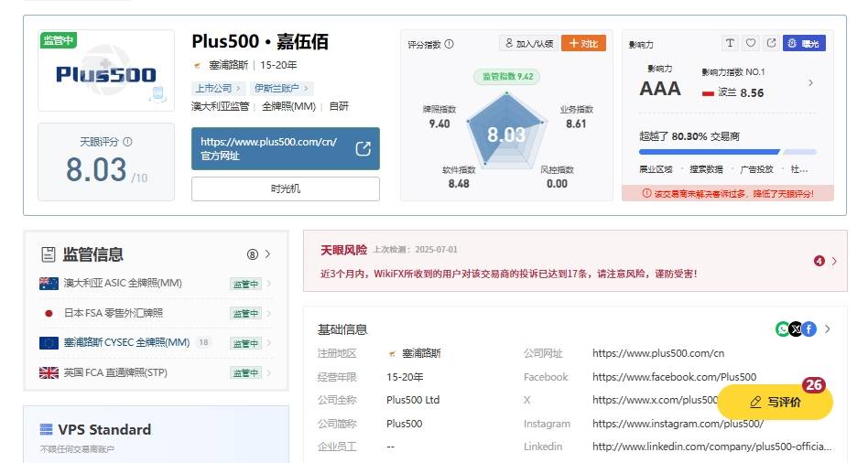Open the https://www.instagram.com/plus500/ link

[x=678, y=424]
